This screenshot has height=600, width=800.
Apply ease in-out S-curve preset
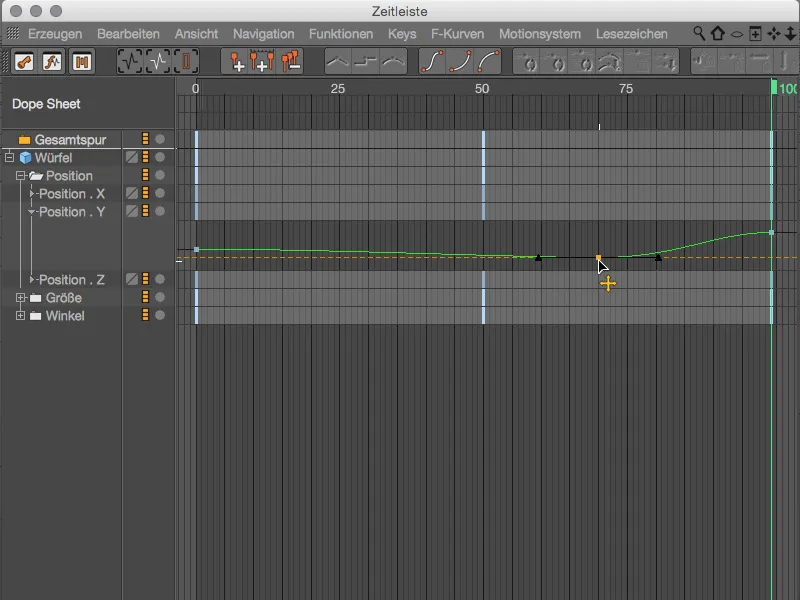(x=433, y=62)
